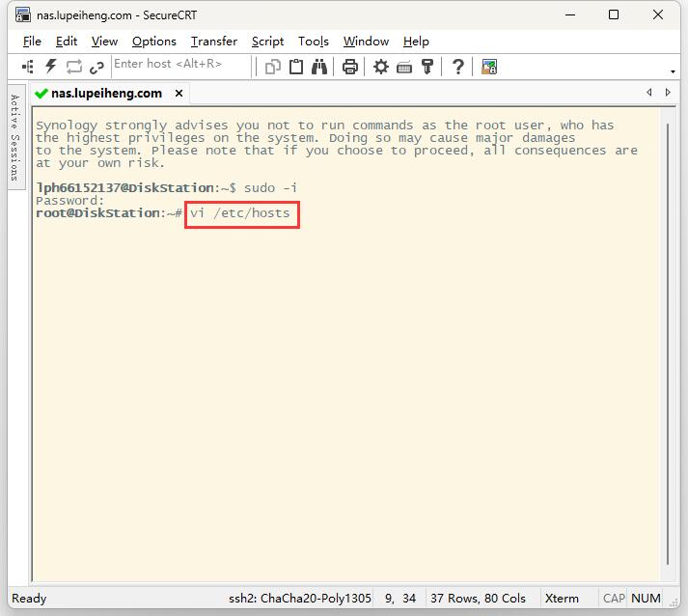
Task: Click the Help question mark icon
Action: 458,67
